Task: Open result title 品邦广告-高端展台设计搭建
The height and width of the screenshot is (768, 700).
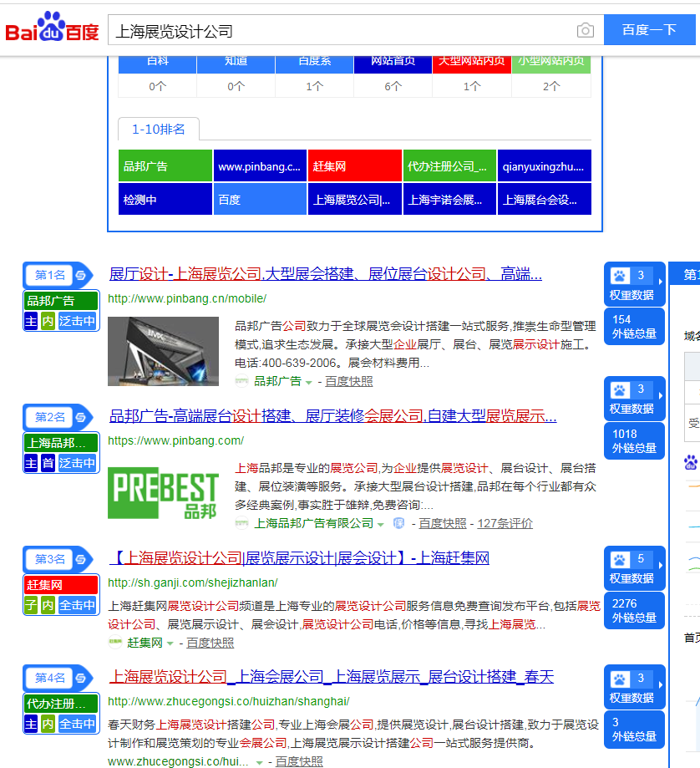Action: point(332,416)
